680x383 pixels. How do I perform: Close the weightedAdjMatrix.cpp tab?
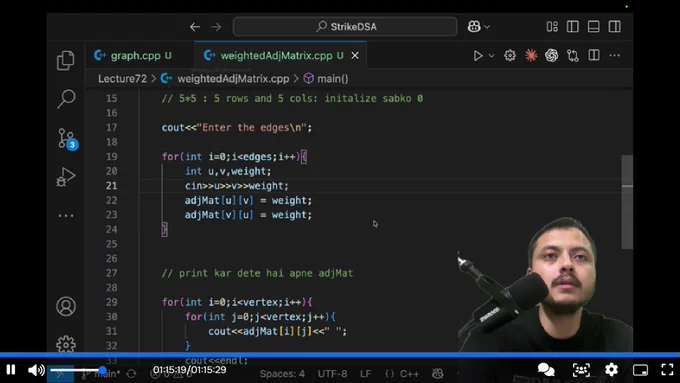[x=355, y=56]
